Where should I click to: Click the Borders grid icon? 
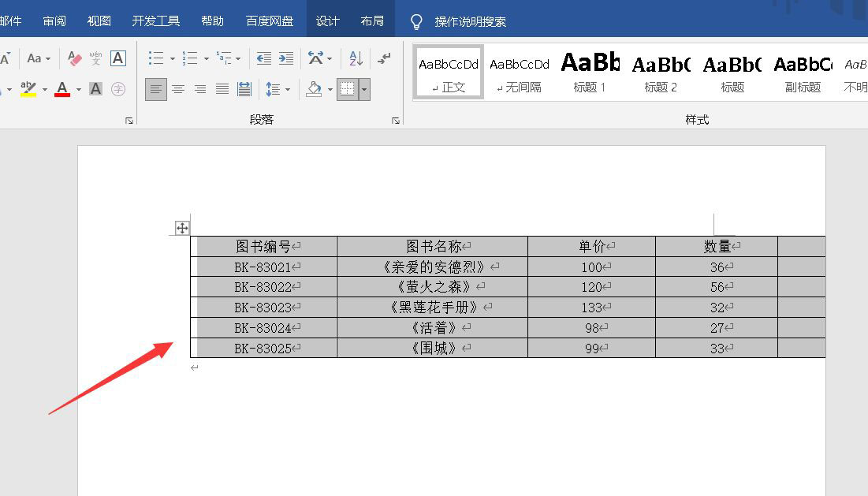[347, 89]
